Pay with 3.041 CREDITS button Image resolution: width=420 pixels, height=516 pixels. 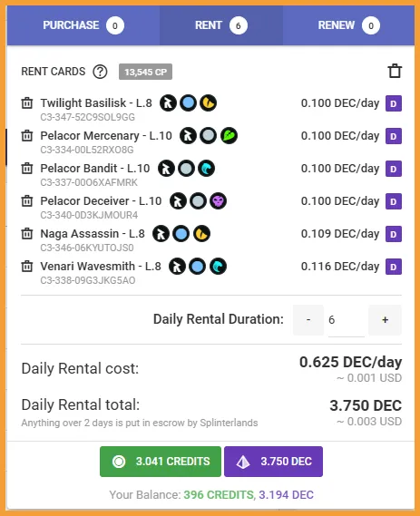[161, 462]
